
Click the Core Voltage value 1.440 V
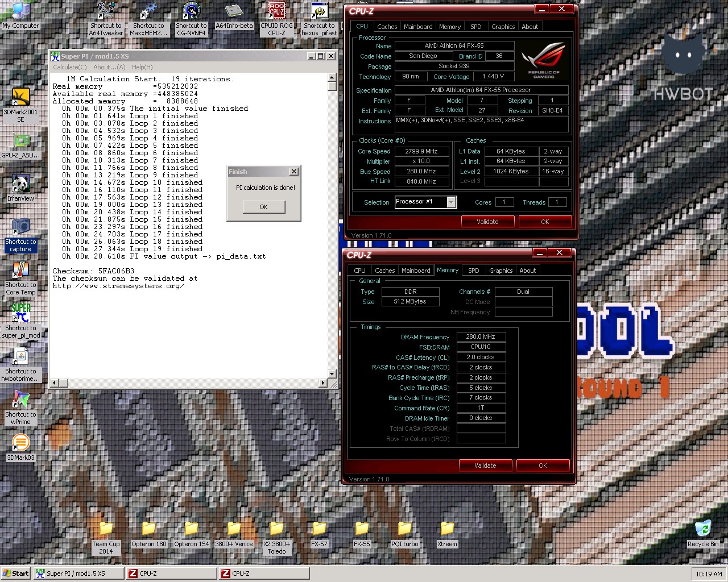(x=493, y=76)
